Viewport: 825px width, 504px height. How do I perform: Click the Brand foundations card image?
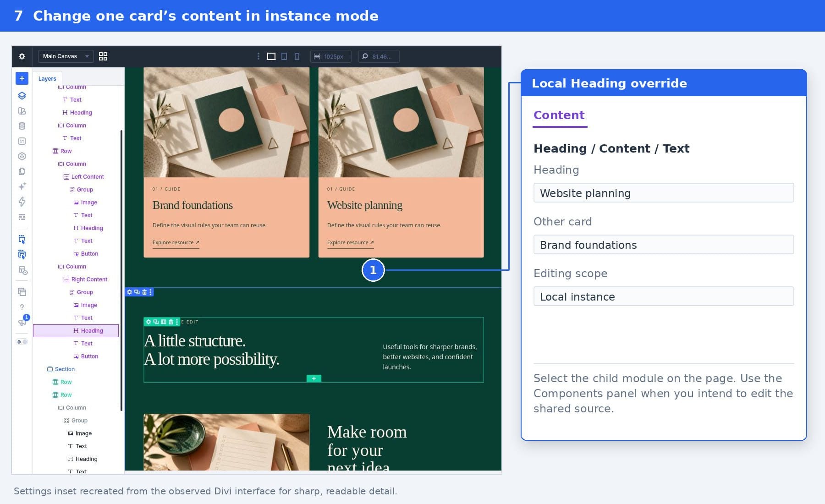click(x=226, y=122)
